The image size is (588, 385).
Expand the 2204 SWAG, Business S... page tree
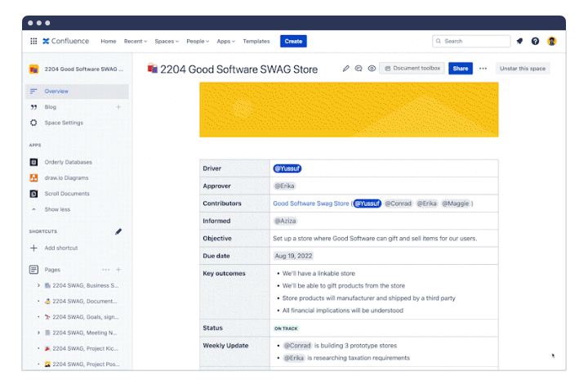(x=38, y=285)
